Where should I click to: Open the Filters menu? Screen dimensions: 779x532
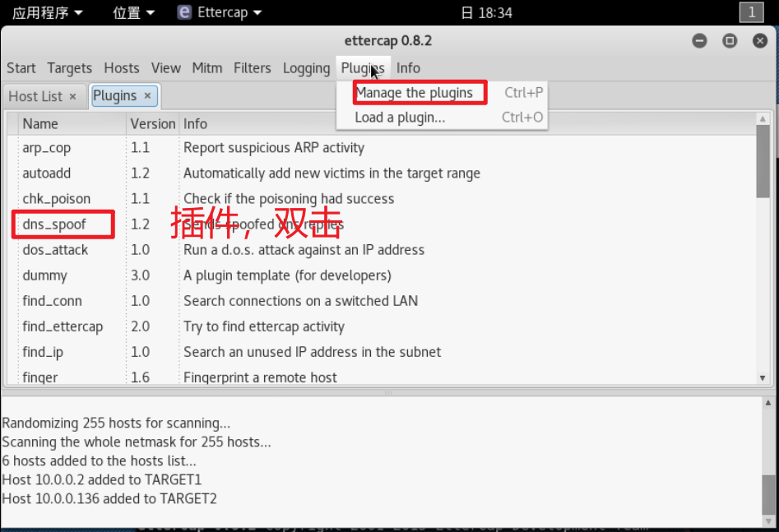pyautogui.click(x=253, y=68)
